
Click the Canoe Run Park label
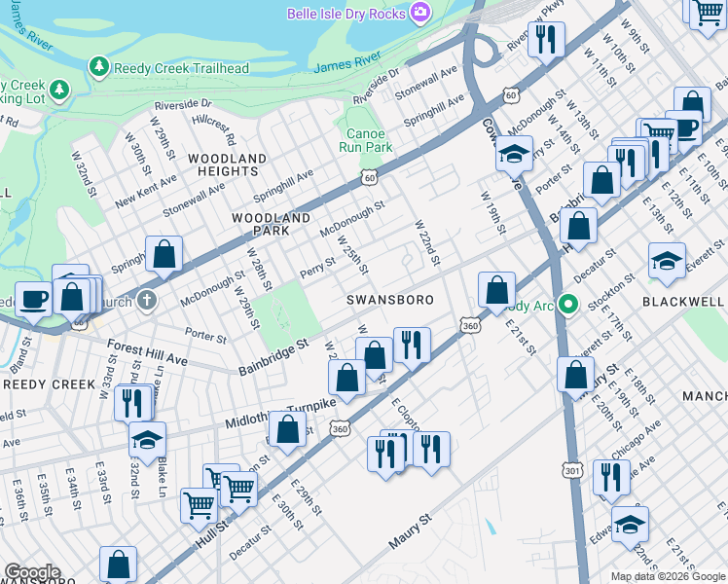pyautogui.click(x=365, y=141)
